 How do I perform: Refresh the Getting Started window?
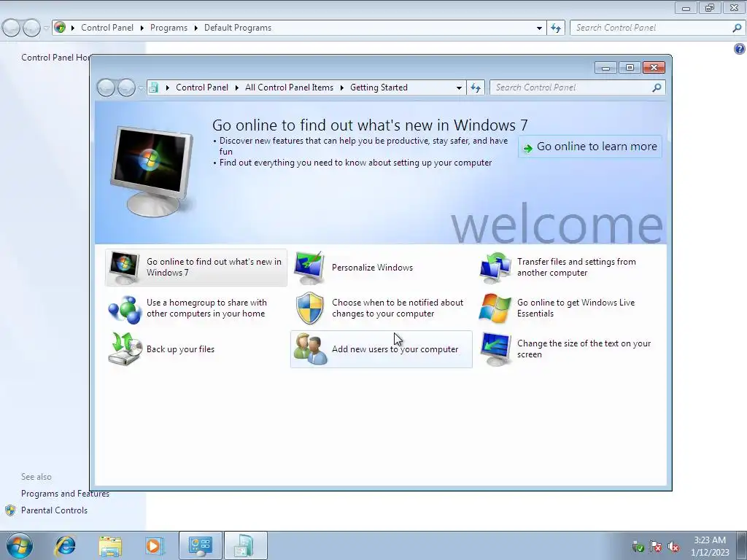pos(476,87)
